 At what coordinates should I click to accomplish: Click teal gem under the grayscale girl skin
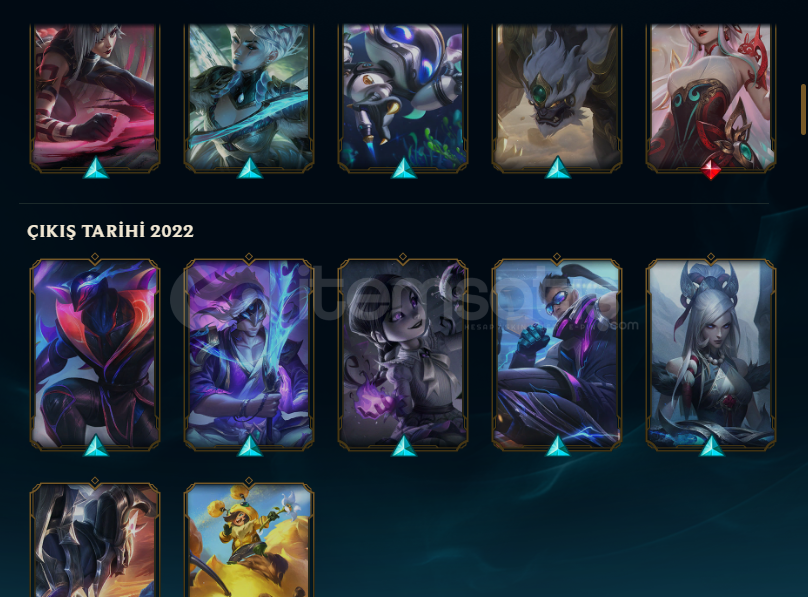(403, 446)
